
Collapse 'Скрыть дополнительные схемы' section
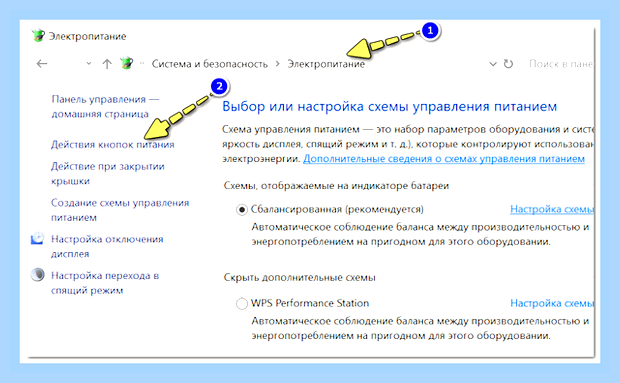coord(299,277)
